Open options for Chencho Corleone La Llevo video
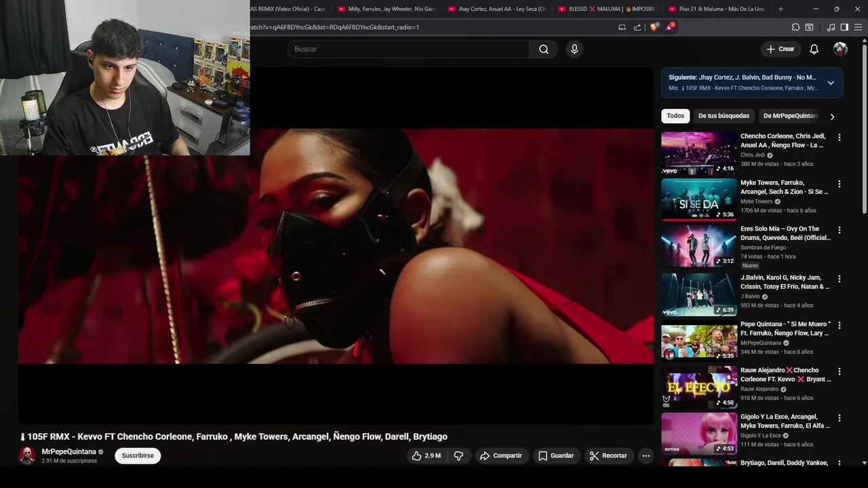 839,138
